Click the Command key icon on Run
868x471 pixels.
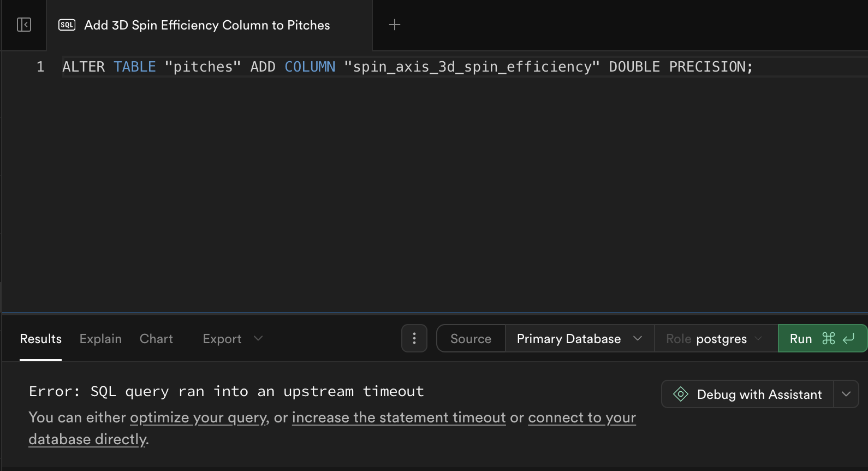coord(828,339)
